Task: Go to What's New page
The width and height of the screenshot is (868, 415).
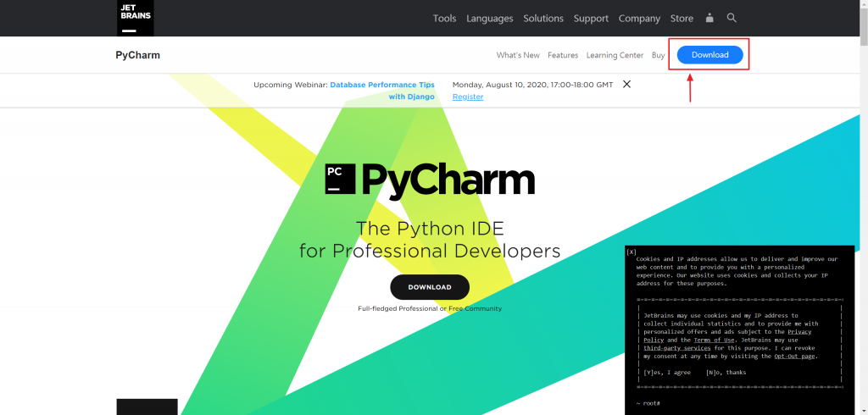Action: click(x=518, y=55)
